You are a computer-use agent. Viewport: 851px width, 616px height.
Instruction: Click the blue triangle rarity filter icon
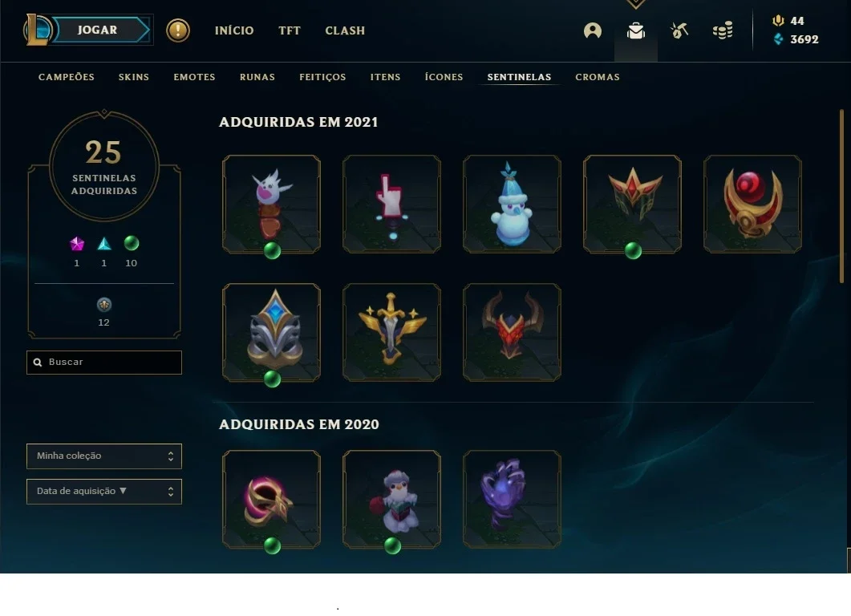[104, 244]
